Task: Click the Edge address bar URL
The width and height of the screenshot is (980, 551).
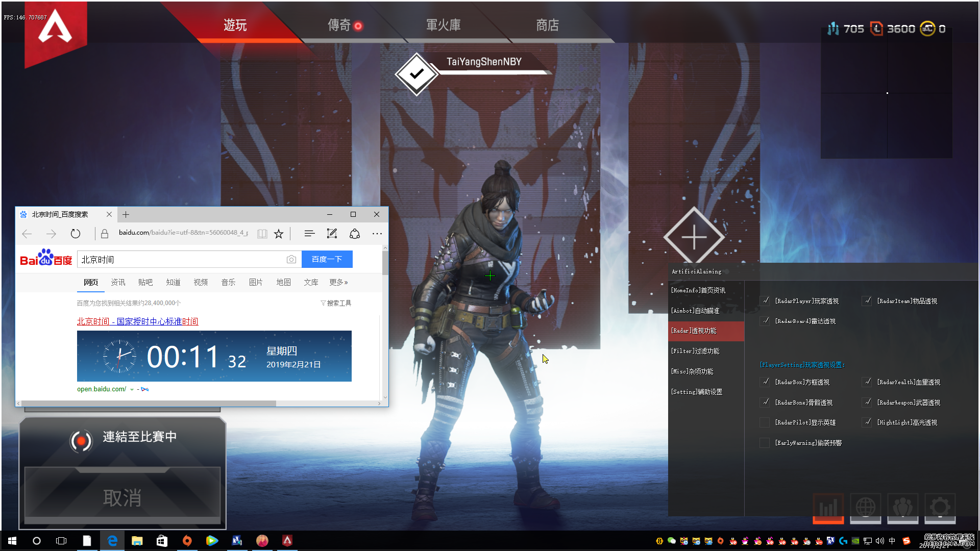Action: point(183,233)
